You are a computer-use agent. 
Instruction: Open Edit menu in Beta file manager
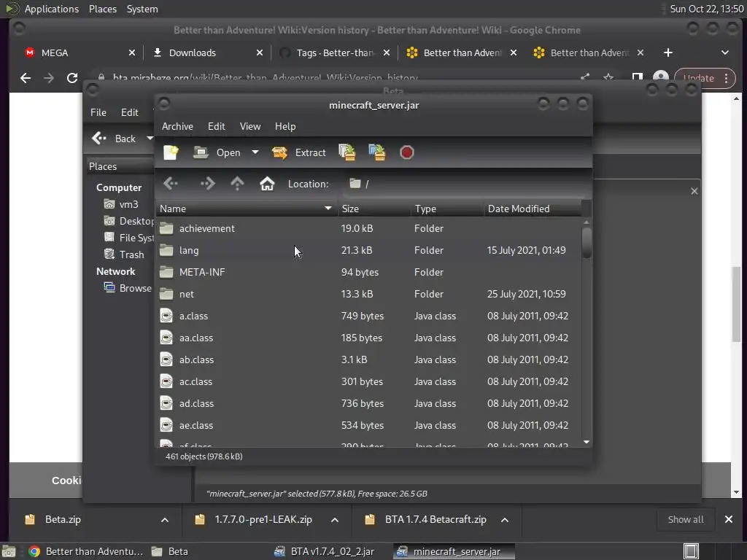coord(130,112)
